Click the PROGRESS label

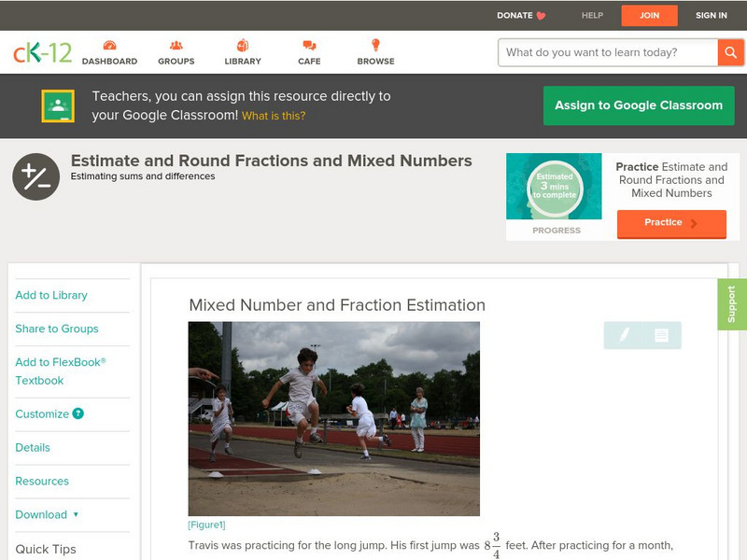point(557,231)
